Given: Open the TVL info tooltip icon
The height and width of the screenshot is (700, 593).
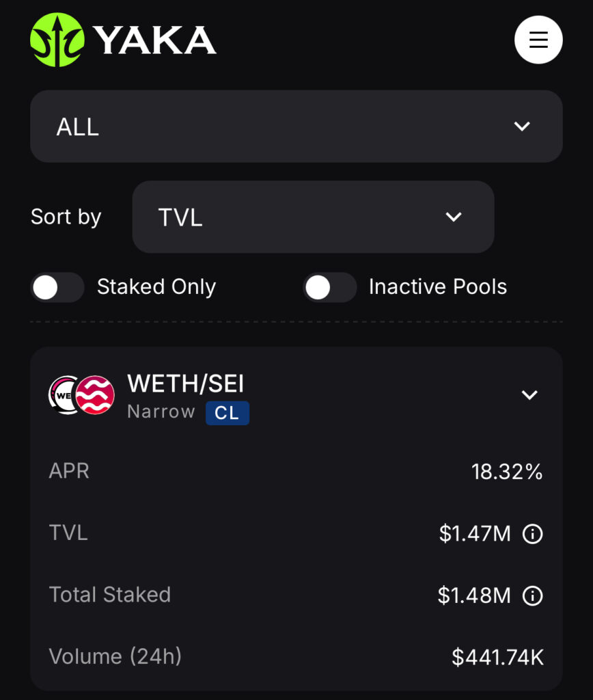Looking at the screenshot, I should pyautogui.click(x=532, y=534).
